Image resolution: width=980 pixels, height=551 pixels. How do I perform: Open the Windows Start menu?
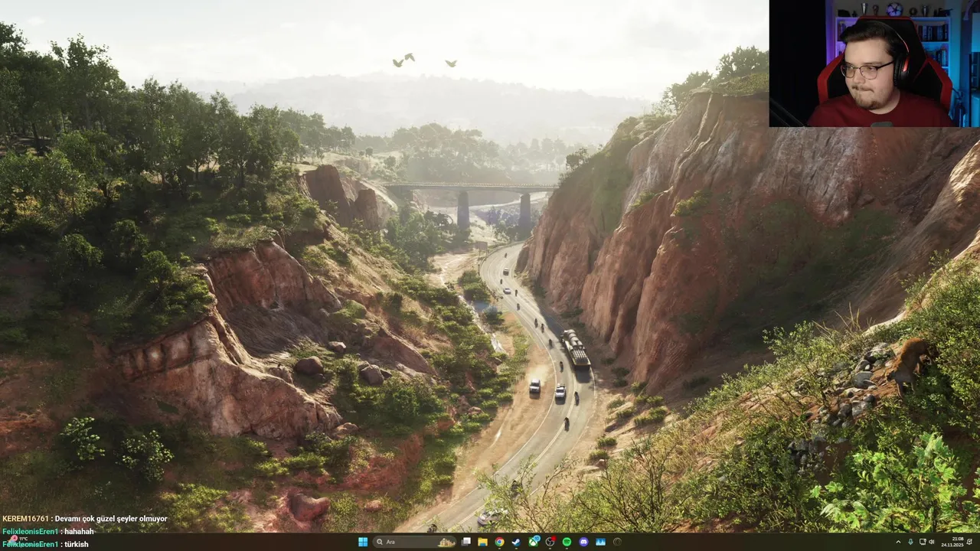(x=363, y=542)
